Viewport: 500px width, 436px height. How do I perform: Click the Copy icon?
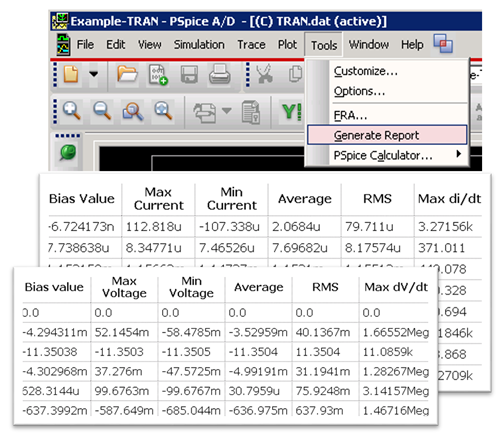coord(295,74)
